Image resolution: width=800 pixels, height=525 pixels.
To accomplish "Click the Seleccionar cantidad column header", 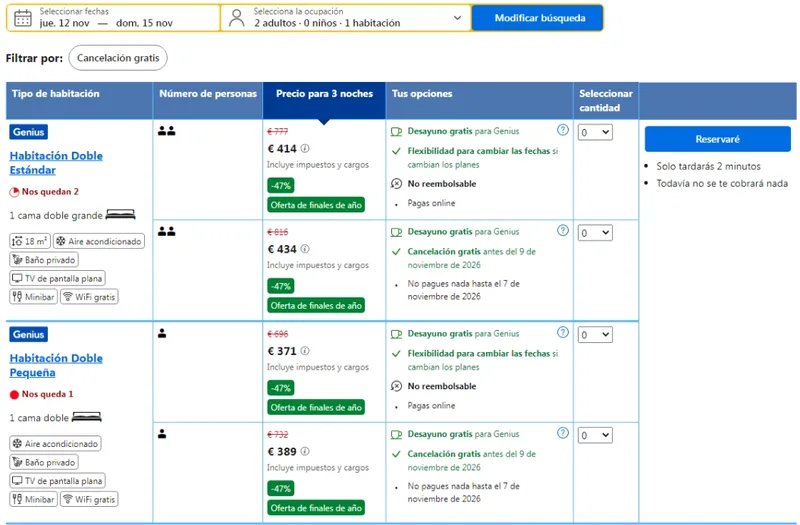I will tap(606, 101).
